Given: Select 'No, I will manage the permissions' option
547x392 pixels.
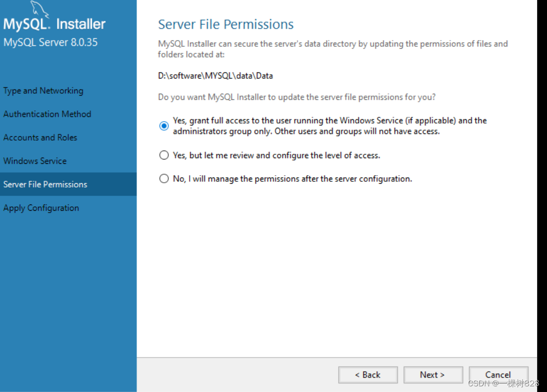Looking at the screenshot, I should (x=164, y=179).
